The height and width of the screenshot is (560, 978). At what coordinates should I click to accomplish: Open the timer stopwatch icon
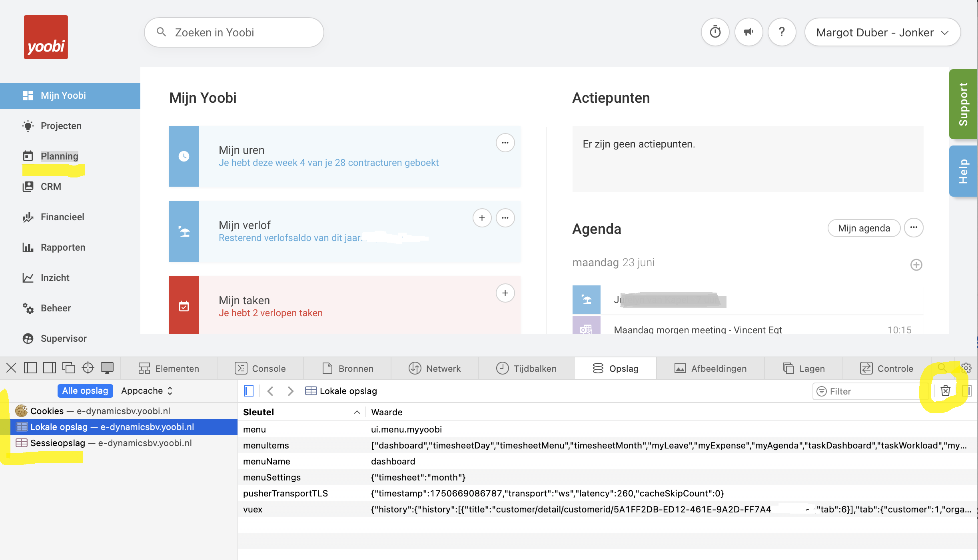pyautogui.click(x=715, y=32)
